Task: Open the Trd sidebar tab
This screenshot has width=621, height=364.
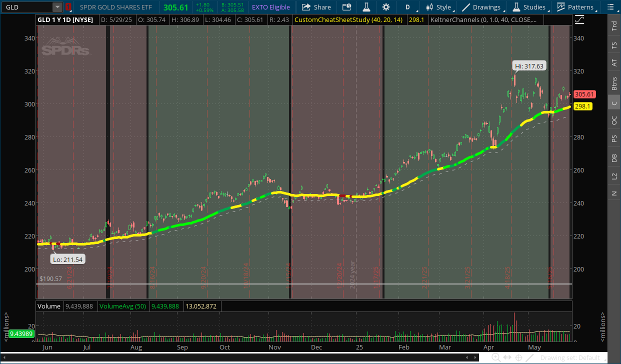Action: [614, 26]
